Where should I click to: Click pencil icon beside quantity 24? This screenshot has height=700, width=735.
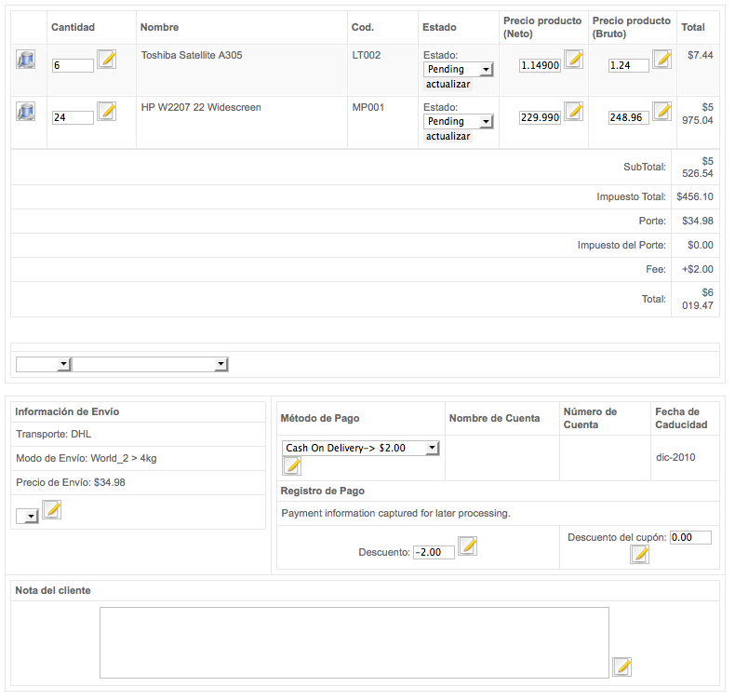(107, 112)
